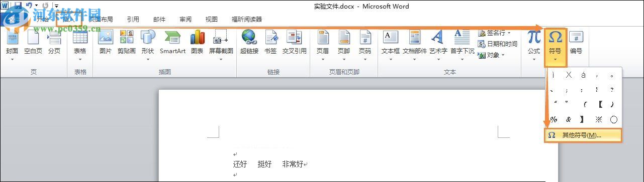Screen dimensions: 644x182
Task: Choose 其他符号(M)... from symbol menu
Action: click(583, 135)
